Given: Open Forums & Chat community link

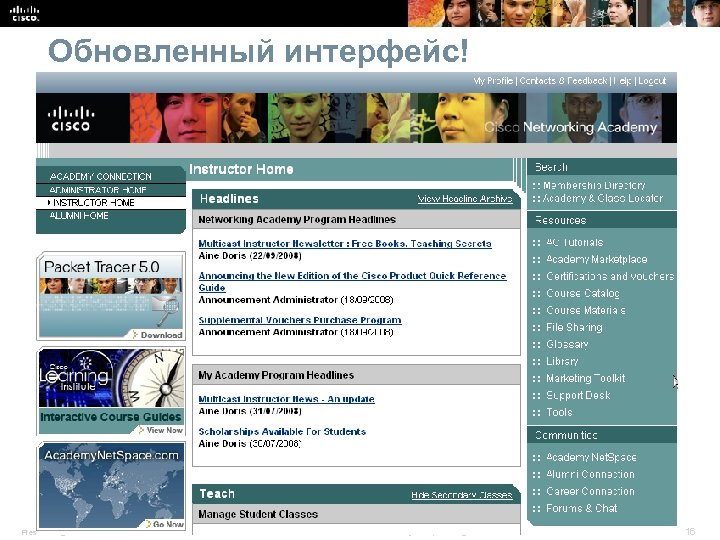Looking at the screenshot, I should (x=581, y=508).
